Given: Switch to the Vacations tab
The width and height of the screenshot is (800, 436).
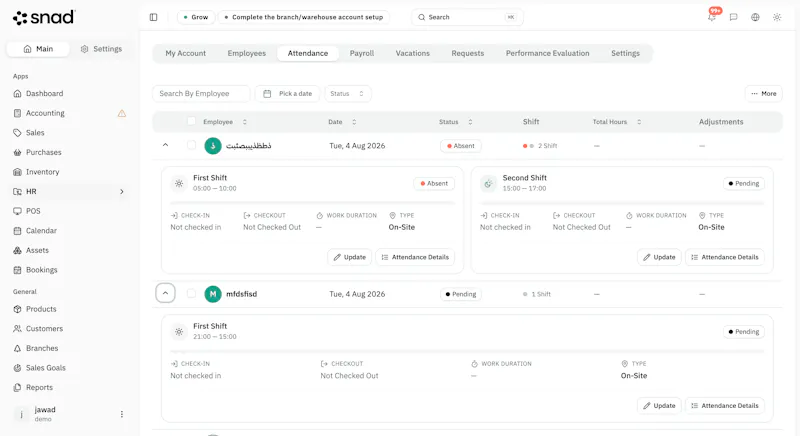Looking at the screenshot, I should point(413,53).
